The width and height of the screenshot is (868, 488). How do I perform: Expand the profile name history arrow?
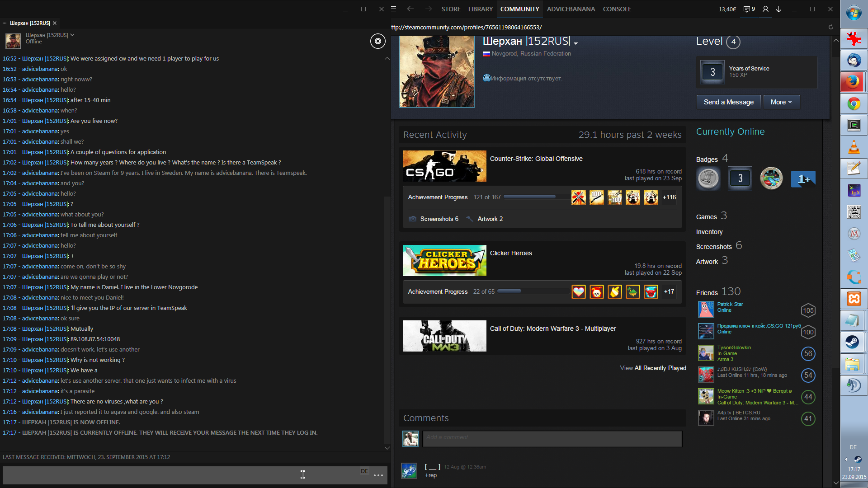pos(576,43)
